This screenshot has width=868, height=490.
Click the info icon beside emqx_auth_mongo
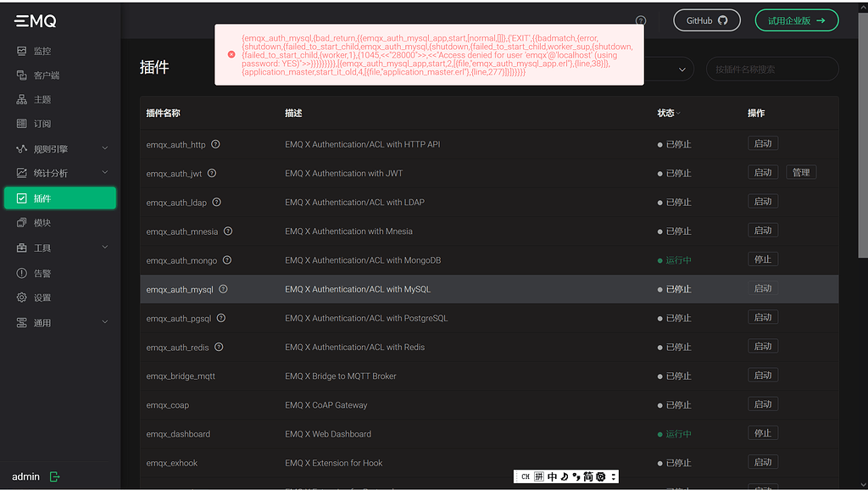coord(226,260)
